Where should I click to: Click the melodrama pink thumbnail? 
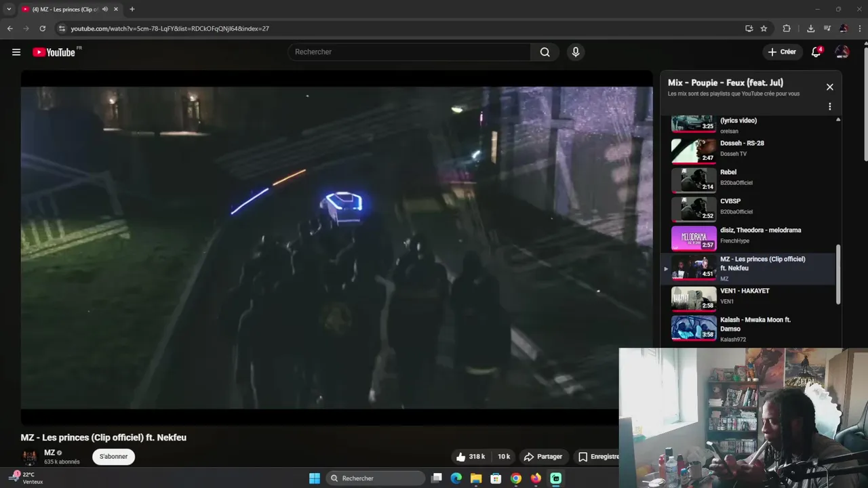pyautogui.click(x=694, y=239)
